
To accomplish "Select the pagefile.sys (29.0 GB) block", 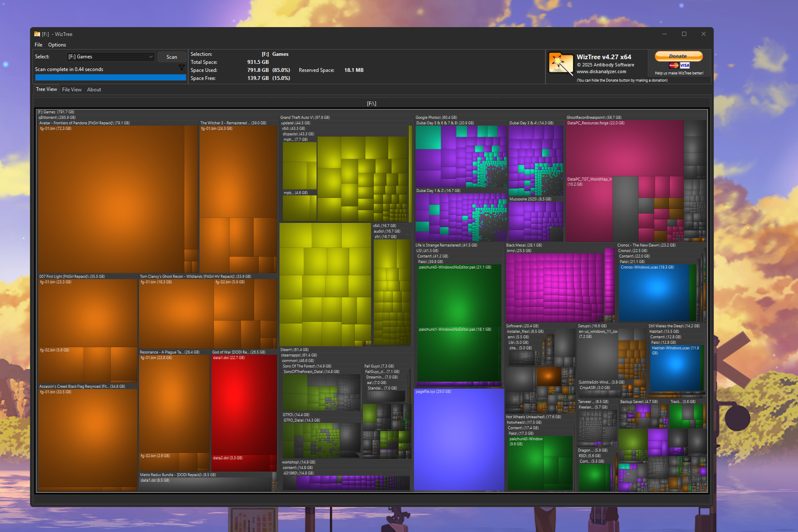I will (x=458, y=440).
